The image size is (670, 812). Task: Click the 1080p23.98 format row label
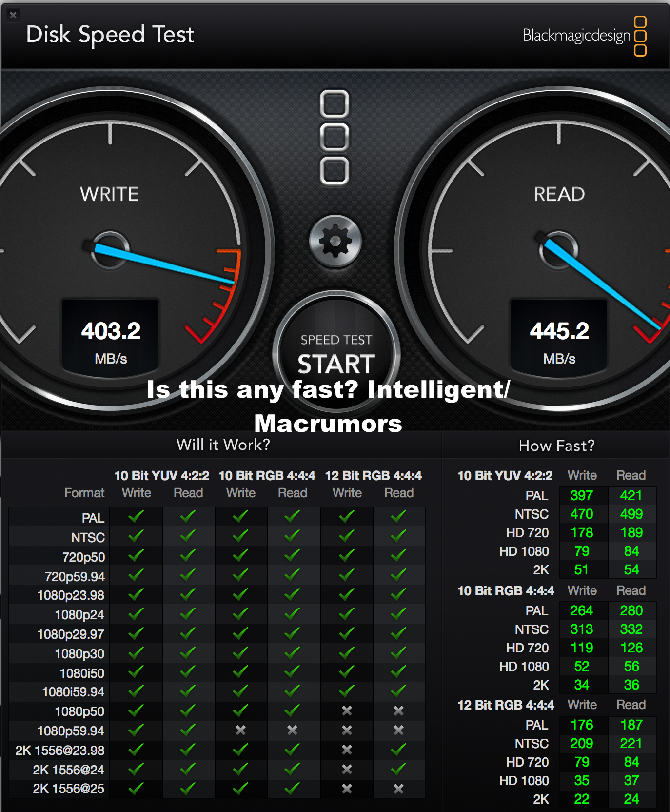pyautogui.click(x=71, y=595)
